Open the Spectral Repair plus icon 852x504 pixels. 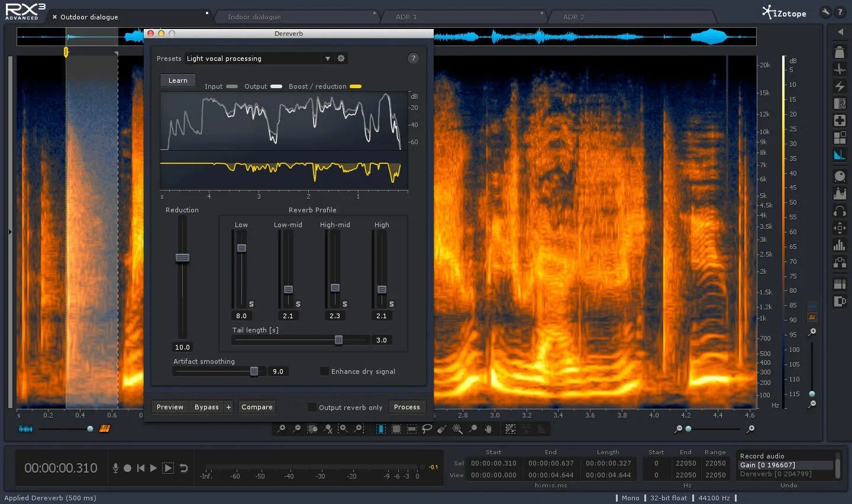point(840,121)
